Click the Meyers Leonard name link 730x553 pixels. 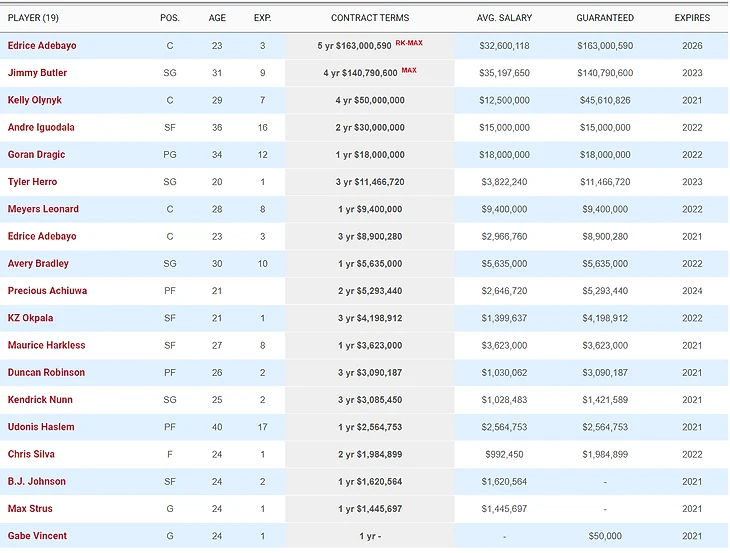tap(43, 209)
